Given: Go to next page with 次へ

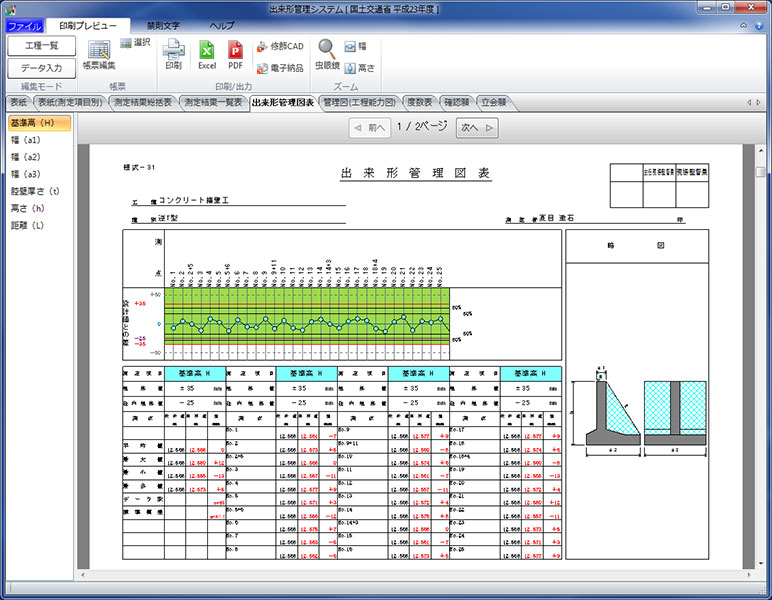Looking at the screenshot, I should (x=477, y=127).
